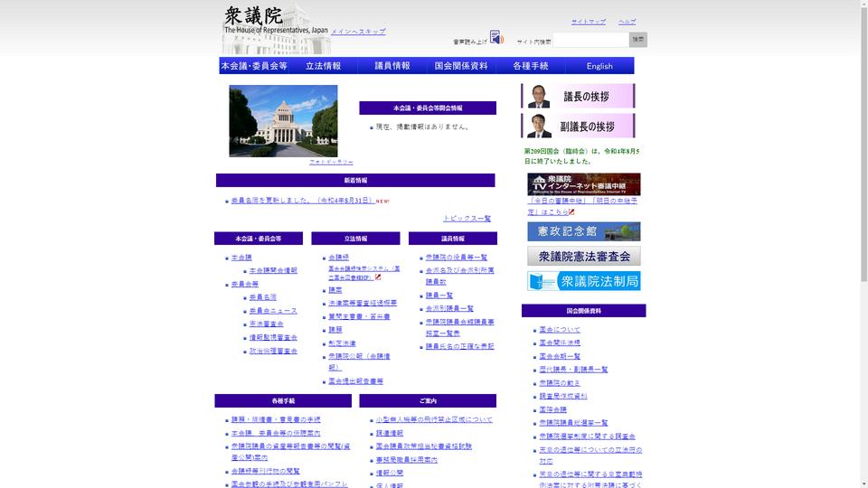Open the 情報監視審査会 link
Image resolution: width=868 pixels, height=488 pixels.
273,337
